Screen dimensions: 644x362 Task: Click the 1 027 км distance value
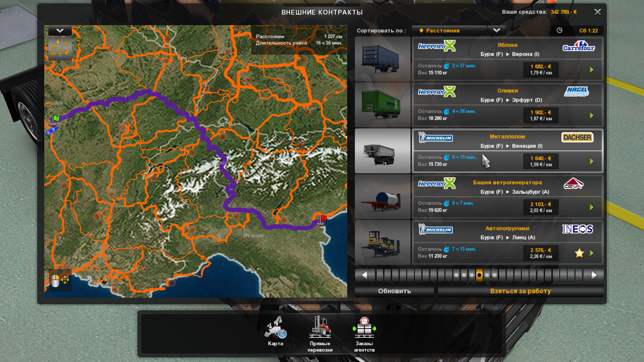click(x=333, y=37)
